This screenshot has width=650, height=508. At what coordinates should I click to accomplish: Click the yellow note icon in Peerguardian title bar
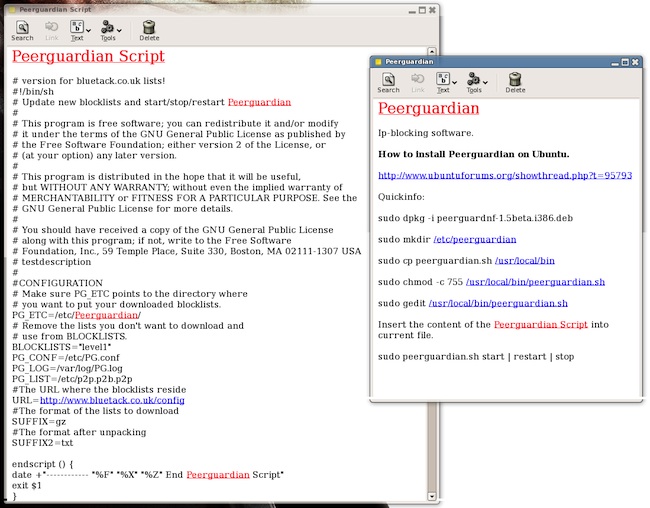tap(378, 62)
